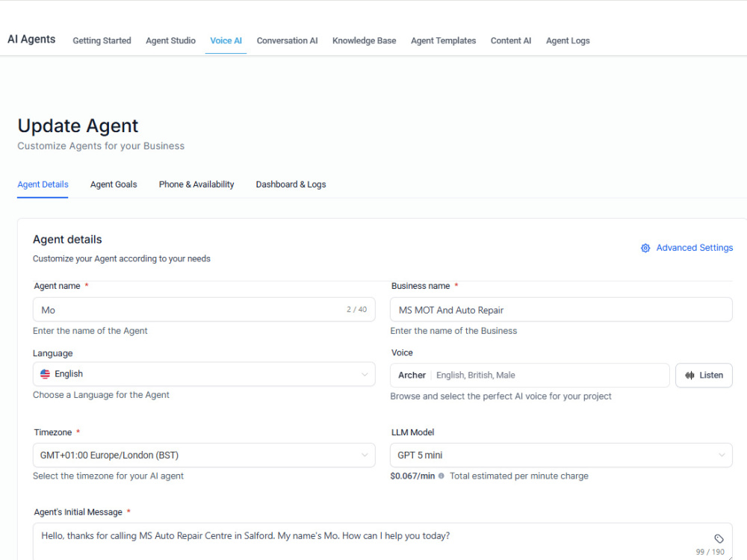The image size is (747, 560).
Task: Click the Business name input field
Action: click(561, 310)
